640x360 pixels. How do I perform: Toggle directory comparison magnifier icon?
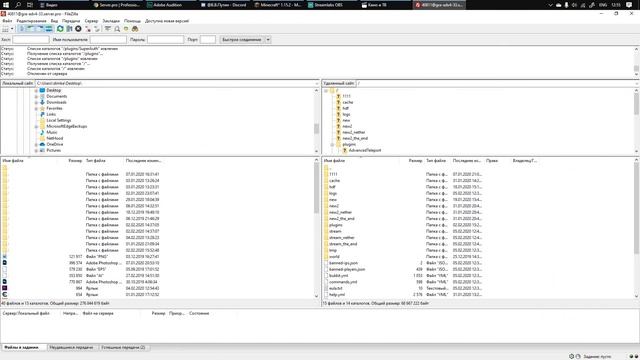[117, 29]
